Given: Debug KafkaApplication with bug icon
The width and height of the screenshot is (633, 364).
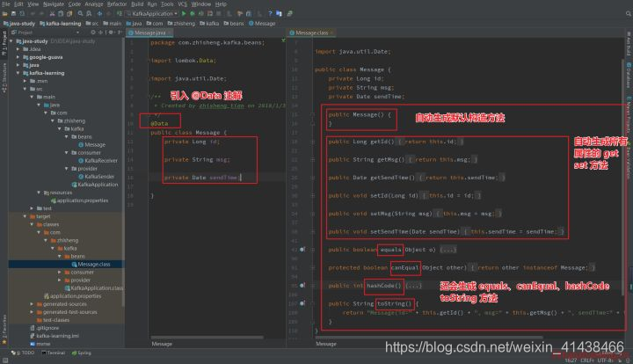Looking at the screenshot, I should point(193,13).
